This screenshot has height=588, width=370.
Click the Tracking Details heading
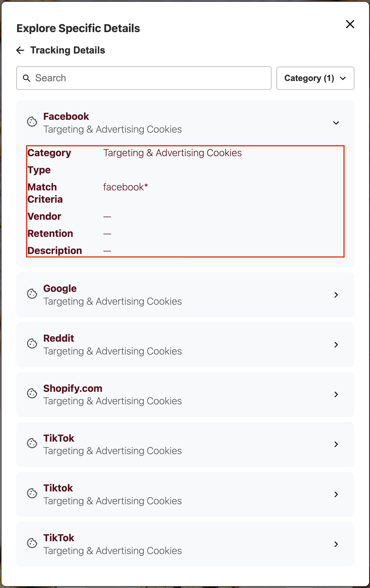tap(68, 50)
